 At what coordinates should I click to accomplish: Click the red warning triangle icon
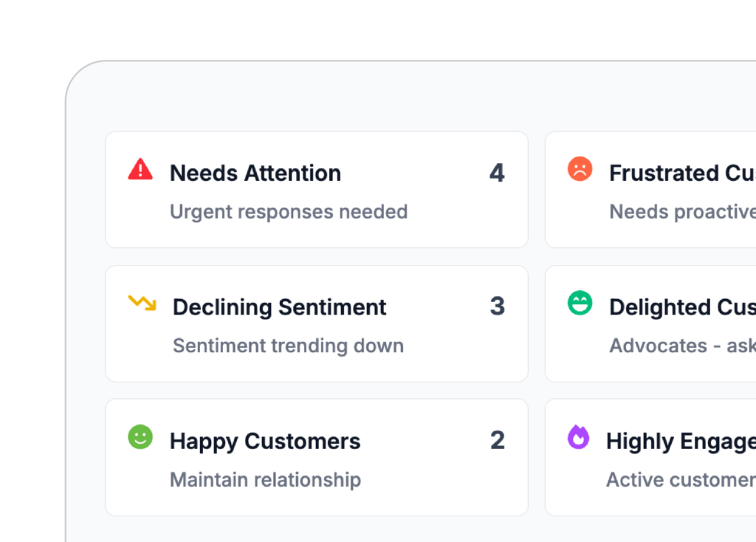coord(140,170)
